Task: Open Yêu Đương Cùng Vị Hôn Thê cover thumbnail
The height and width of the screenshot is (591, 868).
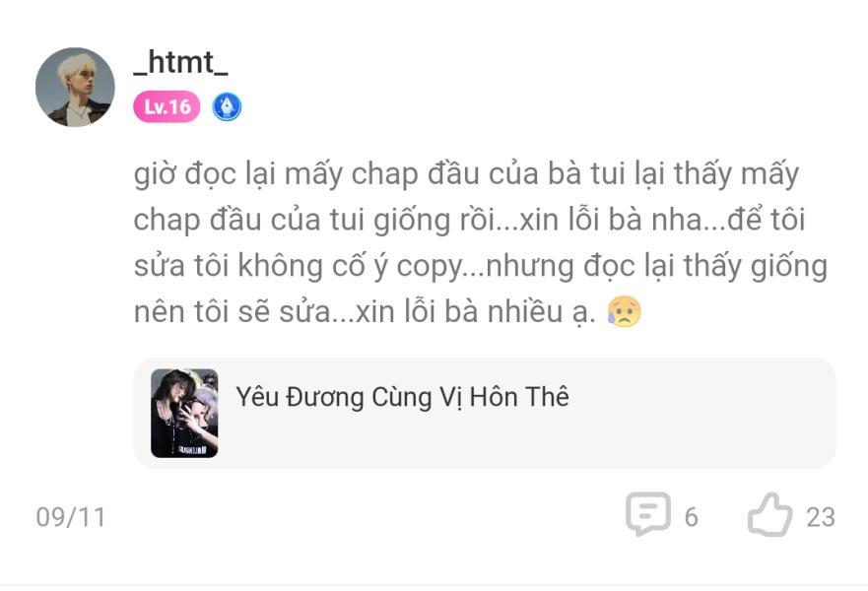Action: 184,414
